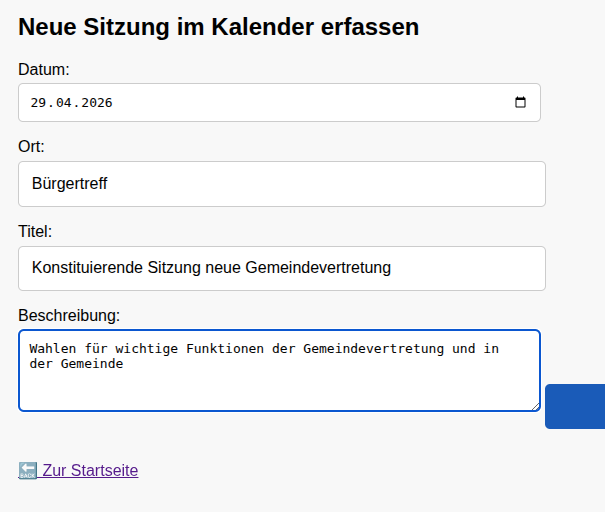The image size is (605, 512).
Task: Click the Ort label
Action: (x=31, y=147)
